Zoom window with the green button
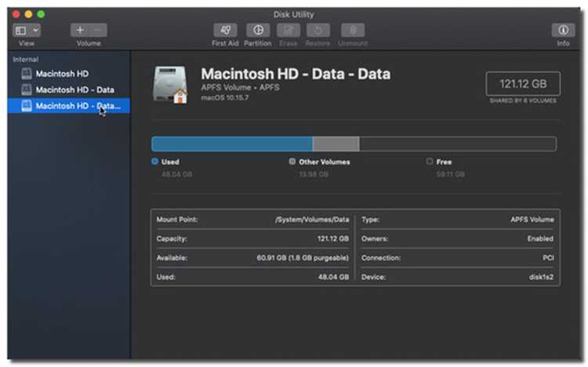 [41, 14]
